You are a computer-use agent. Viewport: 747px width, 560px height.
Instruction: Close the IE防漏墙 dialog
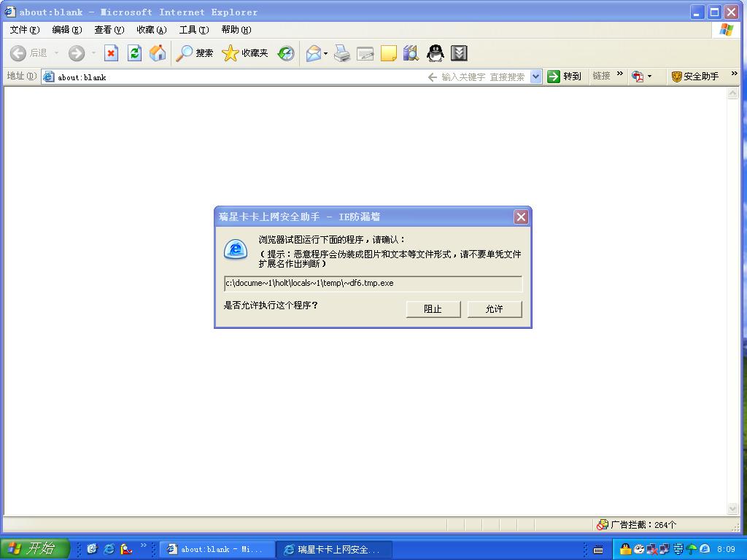click(x=521, y=217)
